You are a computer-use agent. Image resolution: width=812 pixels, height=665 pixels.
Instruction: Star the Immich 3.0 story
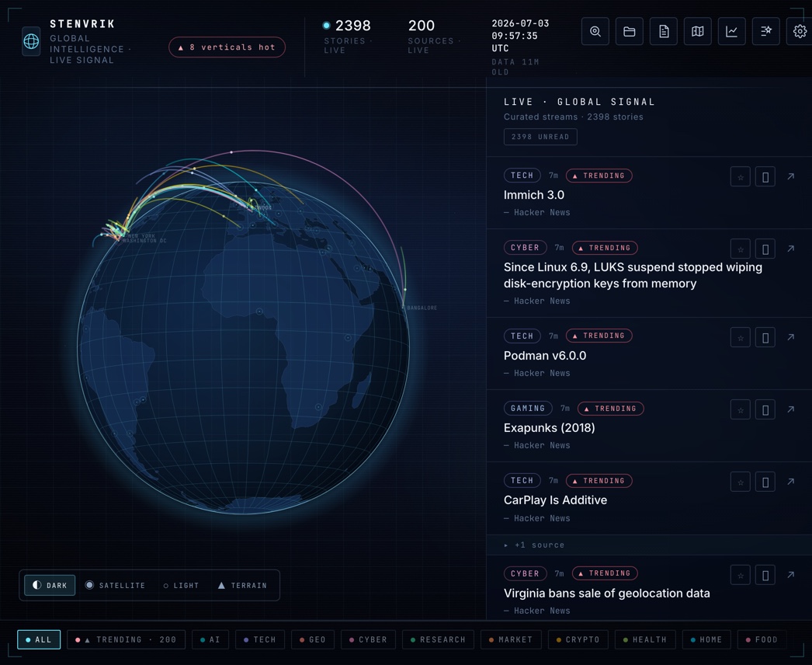741,177
